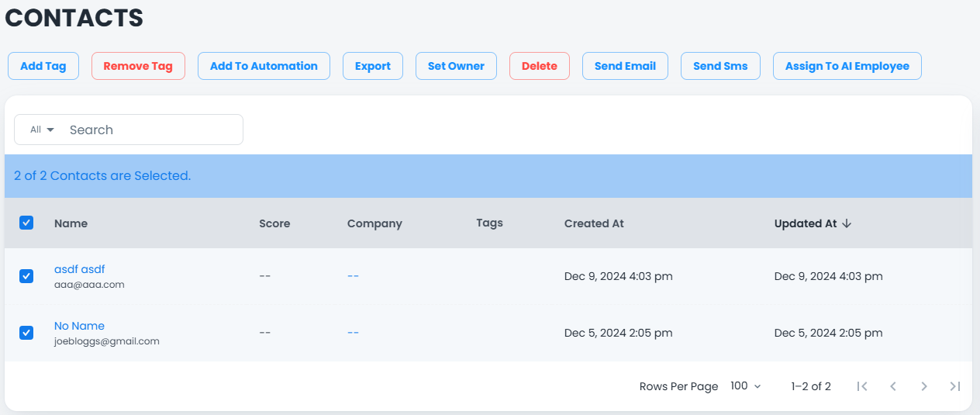Open the All search filter dropdown
980x415 pixels.
[x=42, y=130]
